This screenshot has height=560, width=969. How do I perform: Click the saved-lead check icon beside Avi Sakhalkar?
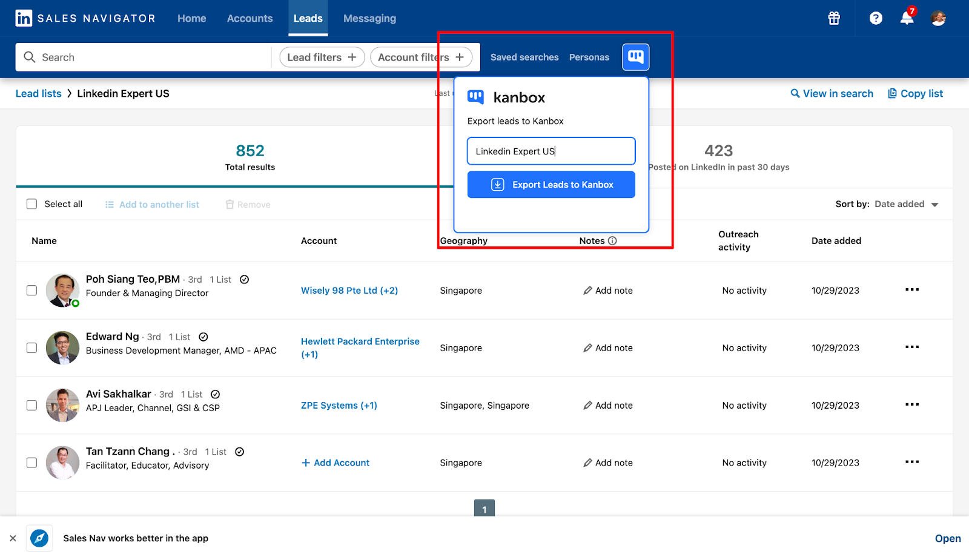click(215, 394)
